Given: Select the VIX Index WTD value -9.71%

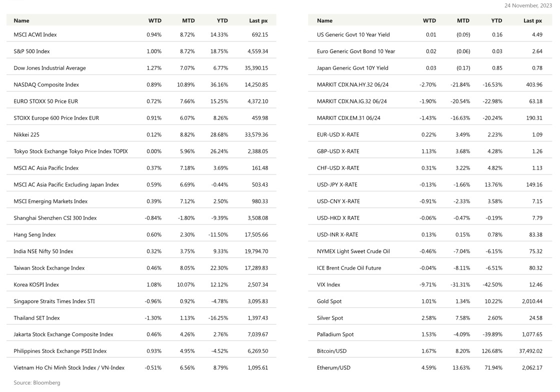Looking at the screenshot, I should coord(427,284).
